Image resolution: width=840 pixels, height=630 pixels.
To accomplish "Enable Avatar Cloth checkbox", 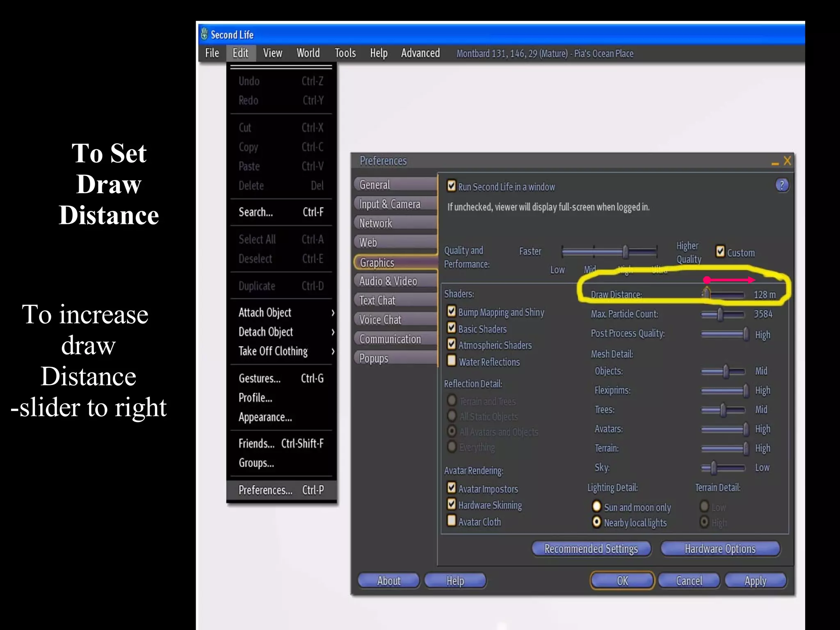I will click(452, 521).
